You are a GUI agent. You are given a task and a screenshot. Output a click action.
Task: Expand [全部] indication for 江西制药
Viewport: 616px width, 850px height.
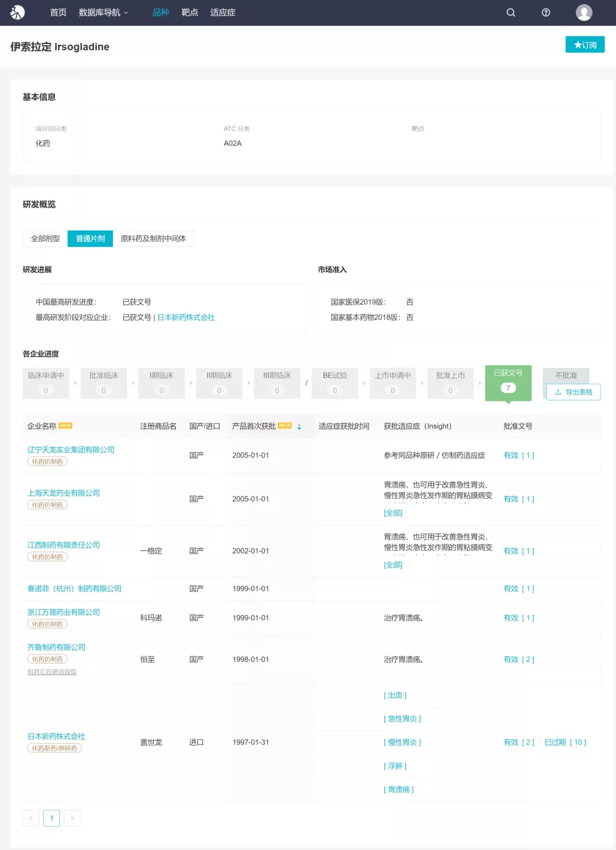(x=393, y=565)
